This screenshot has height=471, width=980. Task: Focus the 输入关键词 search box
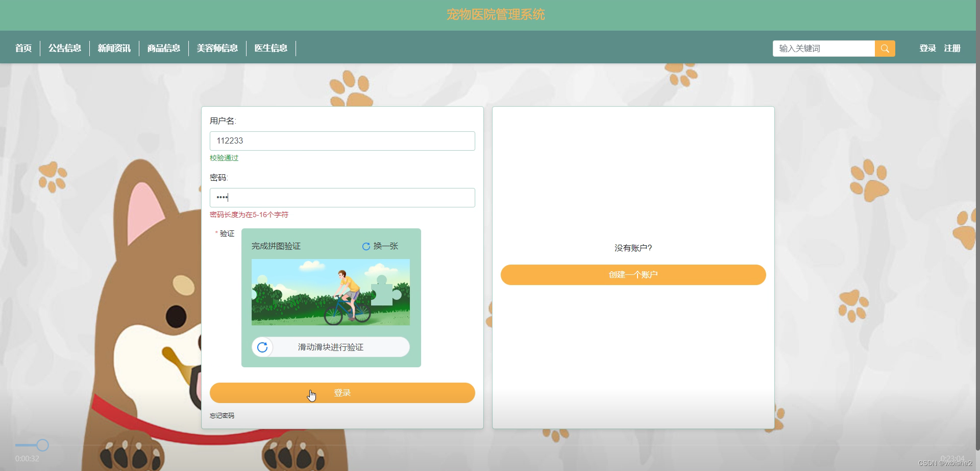point(824,49)
